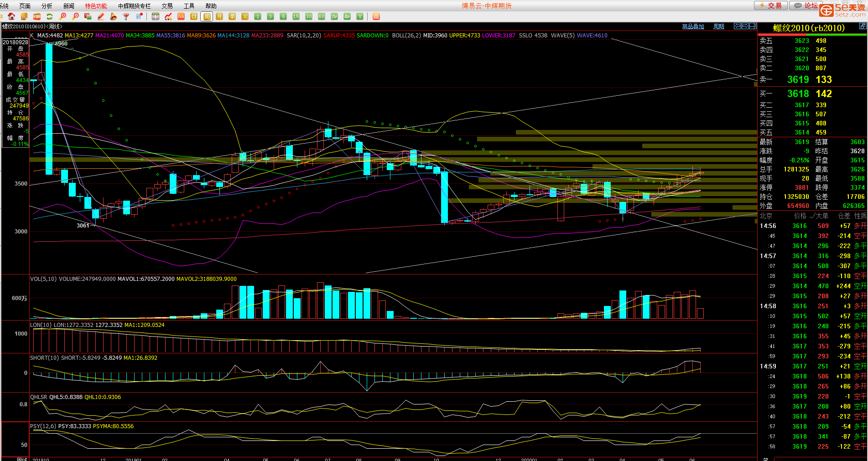Open the 周期 period dropdown link
Viewport: 868px width, 461px height.
(x=719, y=26)
